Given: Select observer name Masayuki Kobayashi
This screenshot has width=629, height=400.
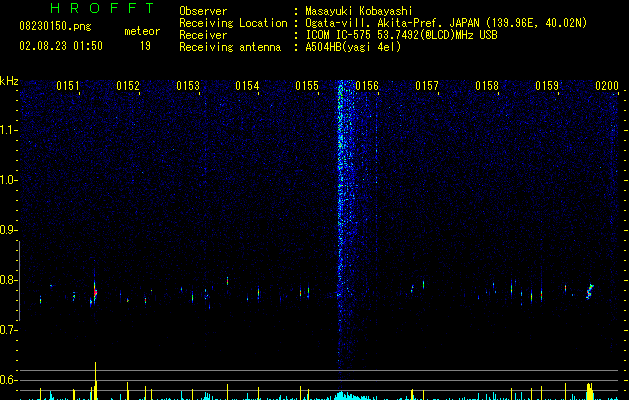Looking at the screenshot, I should (x=359, y=11).
